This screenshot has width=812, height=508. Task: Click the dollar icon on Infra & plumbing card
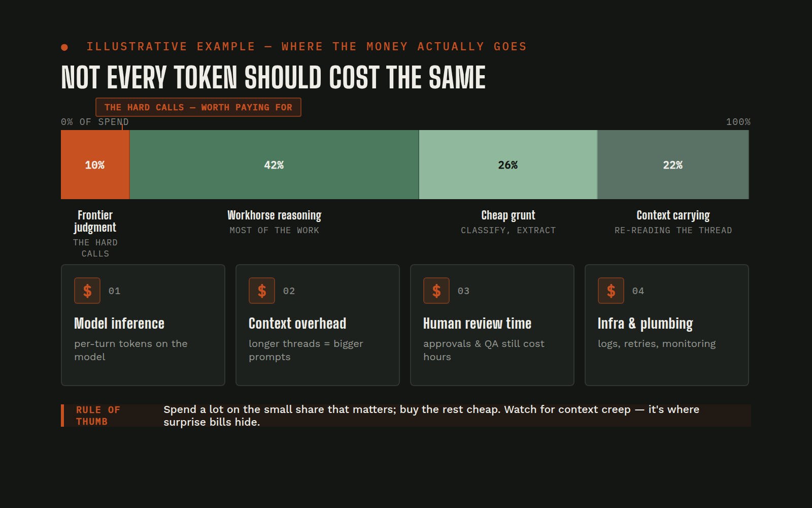point(611,291)
